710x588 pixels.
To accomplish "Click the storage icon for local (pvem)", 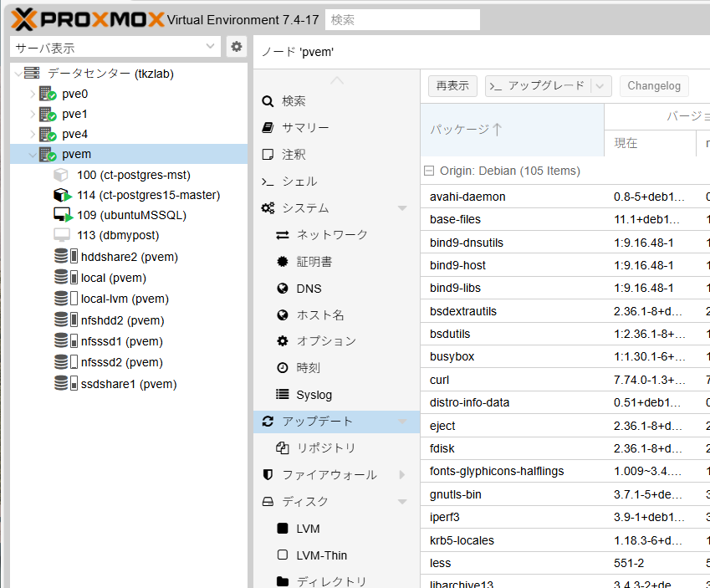I will (x=66, y=277).
